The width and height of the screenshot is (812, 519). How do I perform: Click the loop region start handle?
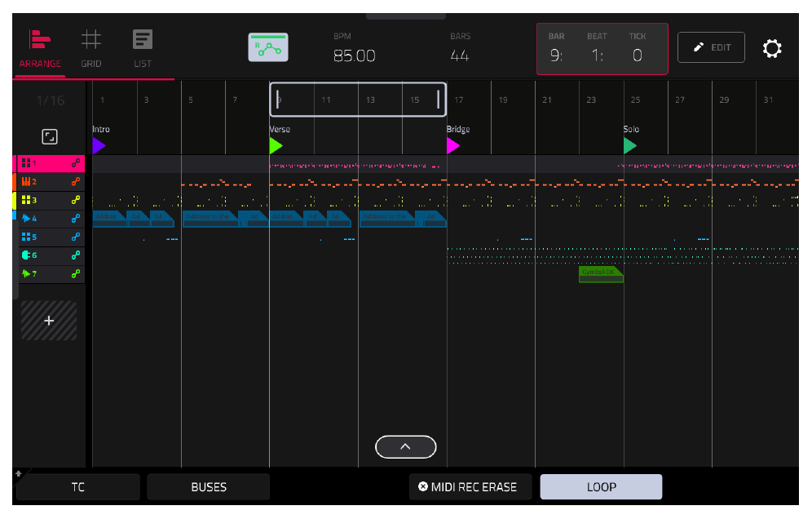coord(277,99)
